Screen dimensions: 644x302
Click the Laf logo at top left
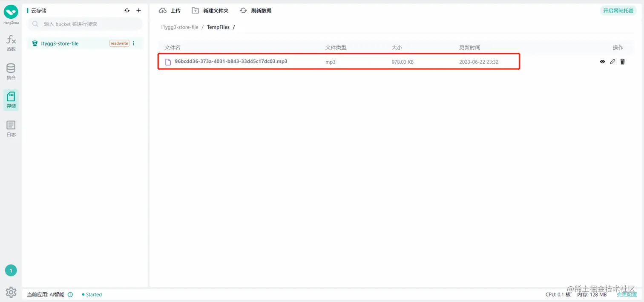[11, 12]
